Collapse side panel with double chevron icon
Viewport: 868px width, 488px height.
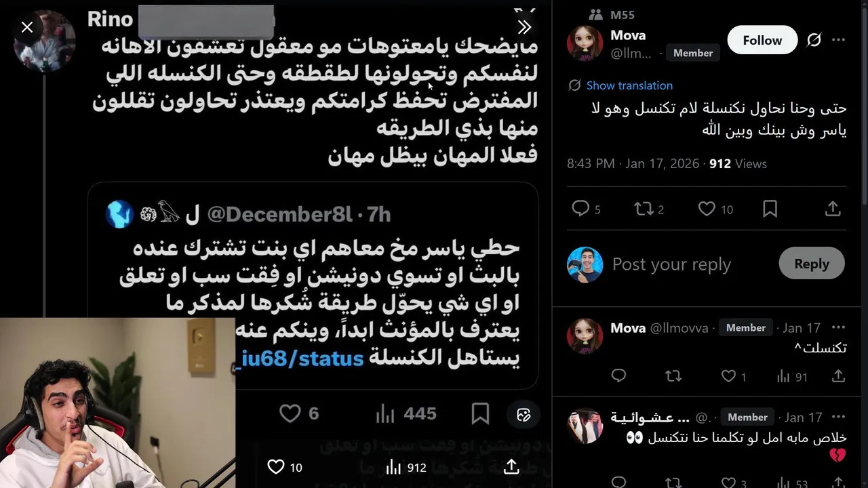point(524,27)
